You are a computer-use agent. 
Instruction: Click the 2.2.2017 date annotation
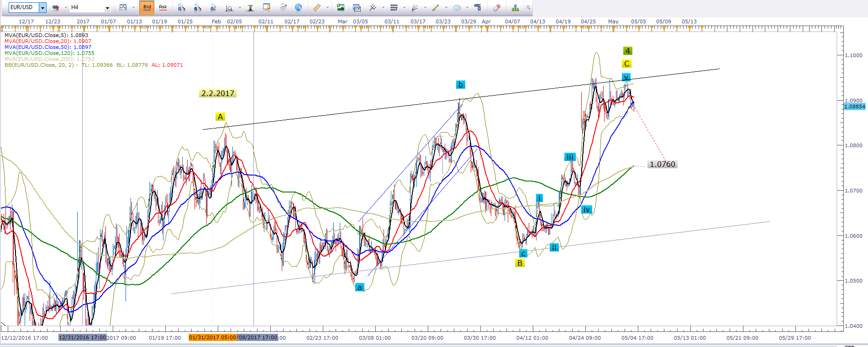coord(218,93)
